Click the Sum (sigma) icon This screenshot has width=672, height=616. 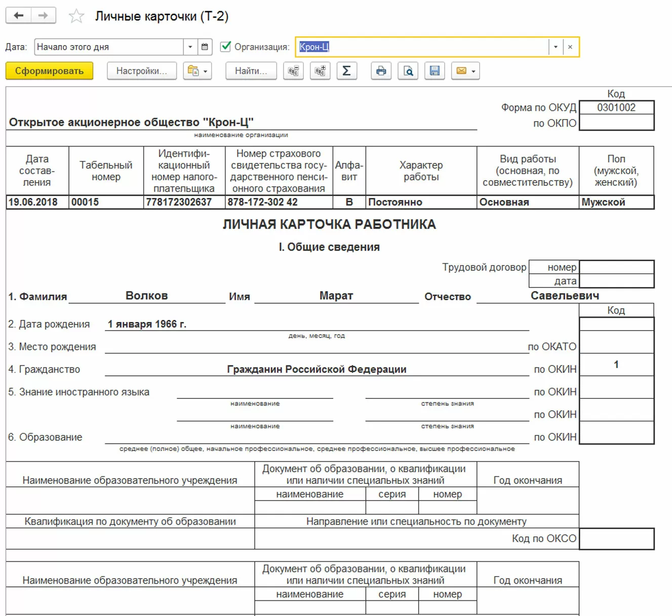pos(347,71)
